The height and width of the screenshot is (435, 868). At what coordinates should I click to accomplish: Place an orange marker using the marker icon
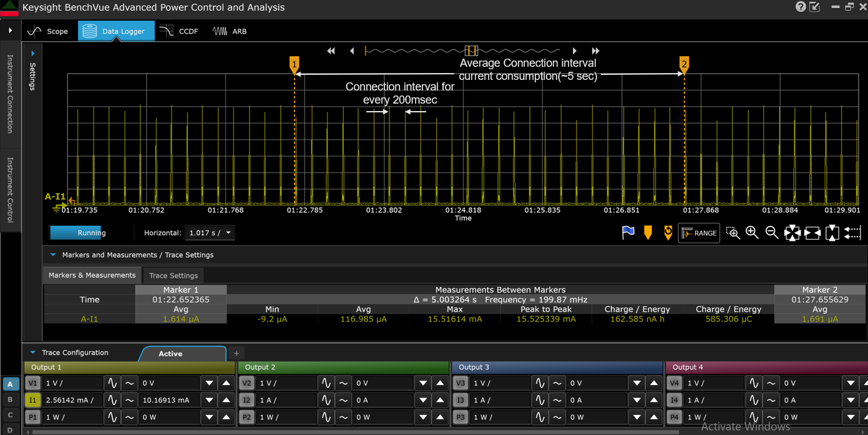point(648,233)
